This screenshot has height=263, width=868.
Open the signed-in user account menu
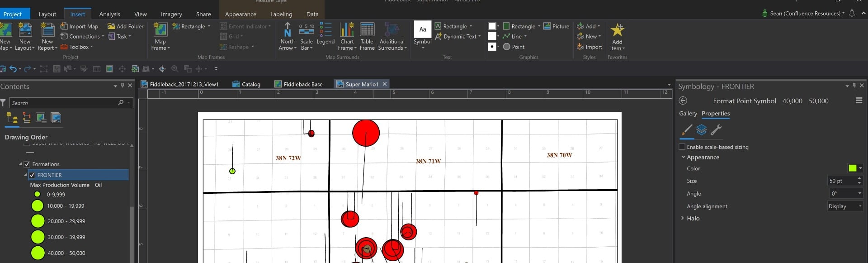point(803,13)
